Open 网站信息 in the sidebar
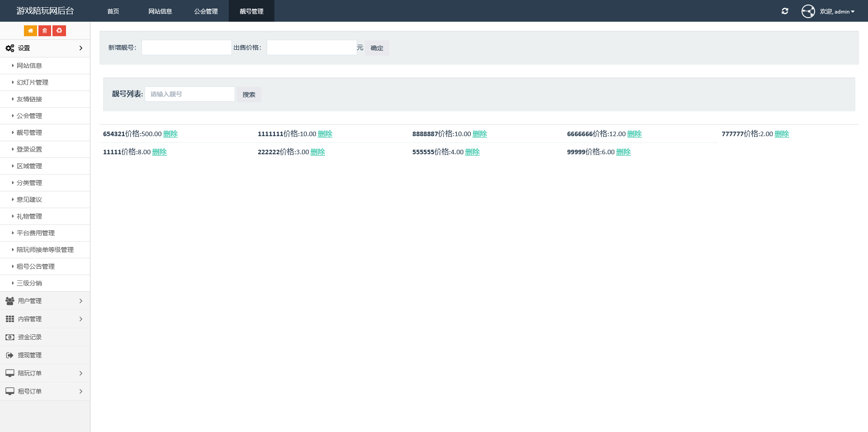This screenshot has width=868, height=432. [45, 66]
